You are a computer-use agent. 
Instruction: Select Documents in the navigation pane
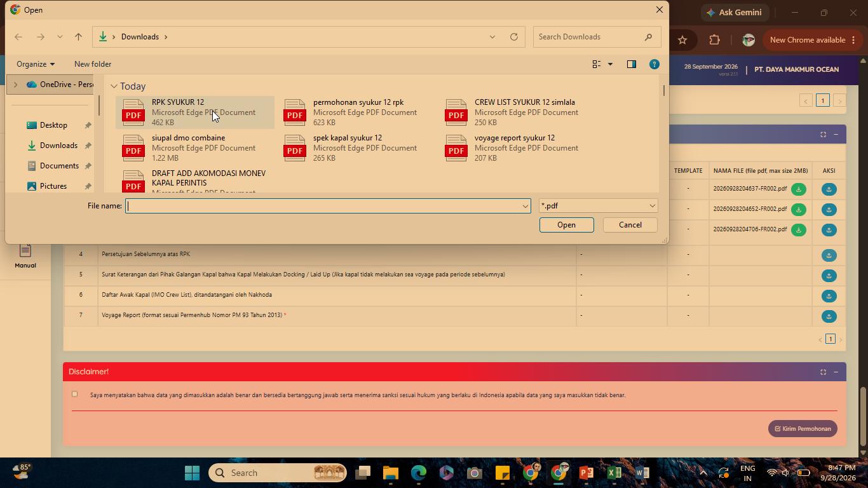[x=59, y=166]
